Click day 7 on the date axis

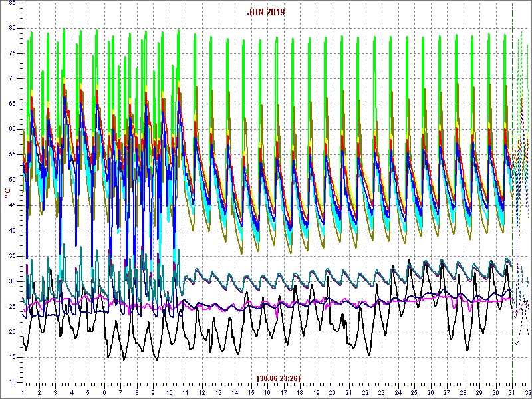pyautogui.click(x=120, y=393)
